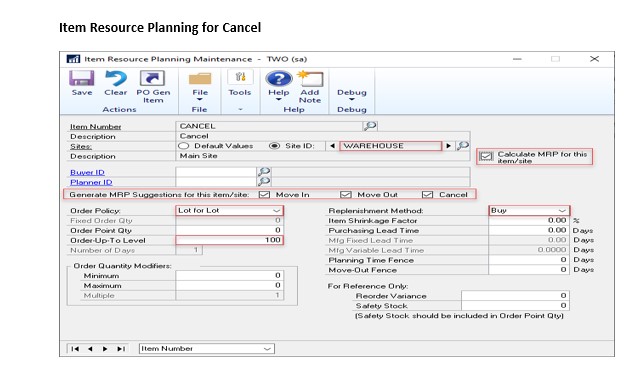Go to next Site ID arrow

click(448, 146)
